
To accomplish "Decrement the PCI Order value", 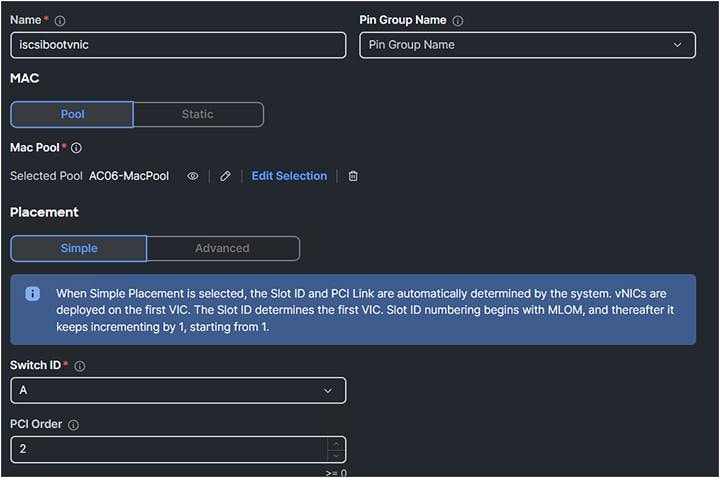I will (336, 455).
